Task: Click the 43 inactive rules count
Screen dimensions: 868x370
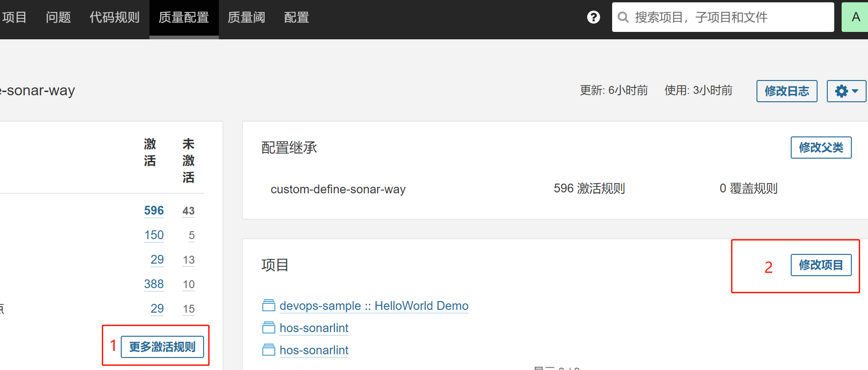Action: click(x=188, y=211)
